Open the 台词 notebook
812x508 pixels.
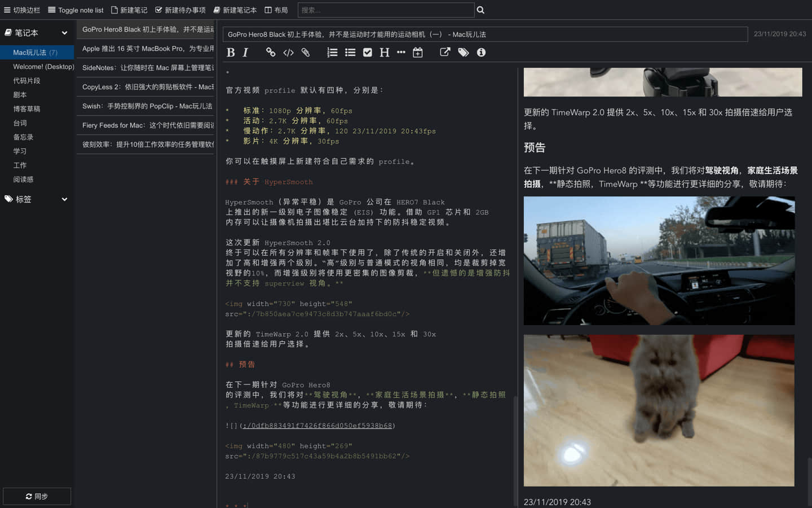pos(37,123)
